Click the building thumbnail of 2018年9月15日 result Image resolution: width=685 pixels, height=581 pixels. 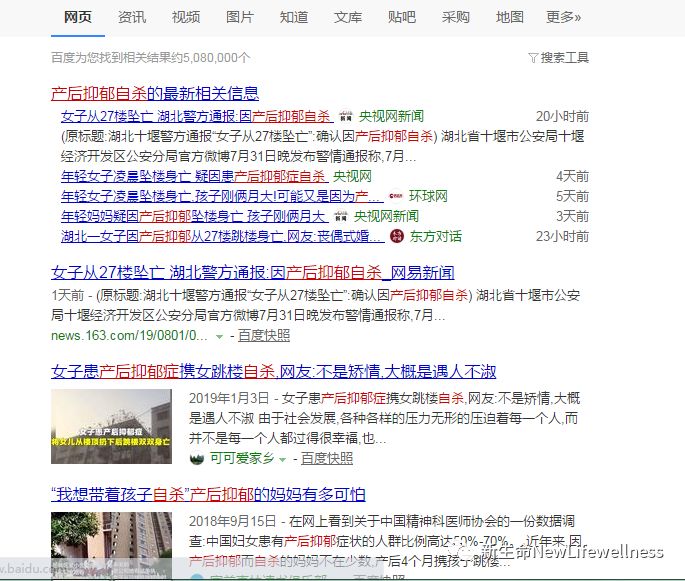point(111,546)
